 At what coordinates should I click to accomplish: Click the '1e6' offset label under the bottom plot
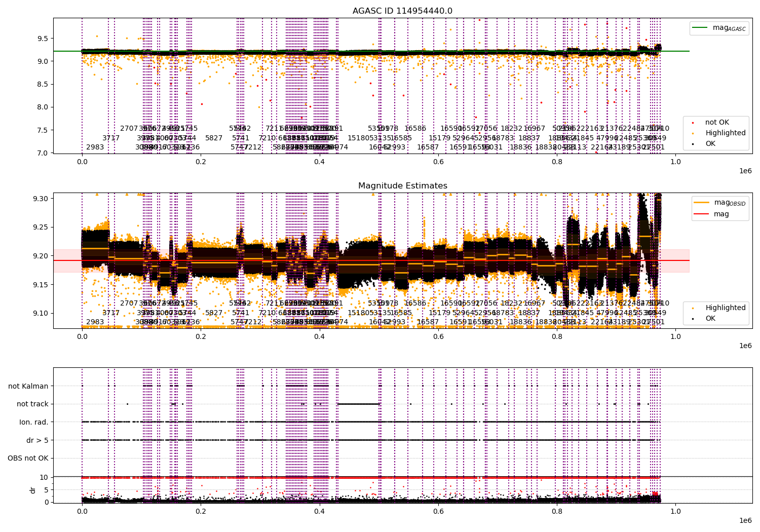coord(745,520)
